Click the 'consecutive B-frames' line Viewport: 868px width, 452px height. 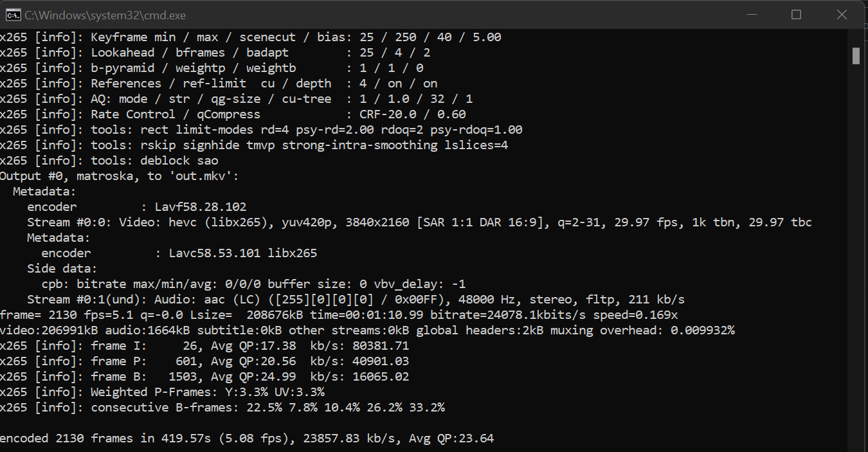(222, 408)
